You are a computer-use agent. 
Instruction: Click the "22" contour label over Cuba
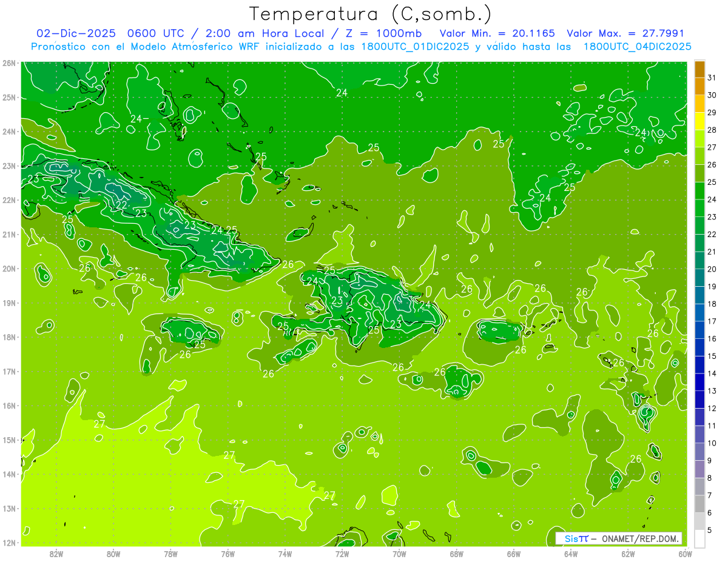click(x=121, y=205)
